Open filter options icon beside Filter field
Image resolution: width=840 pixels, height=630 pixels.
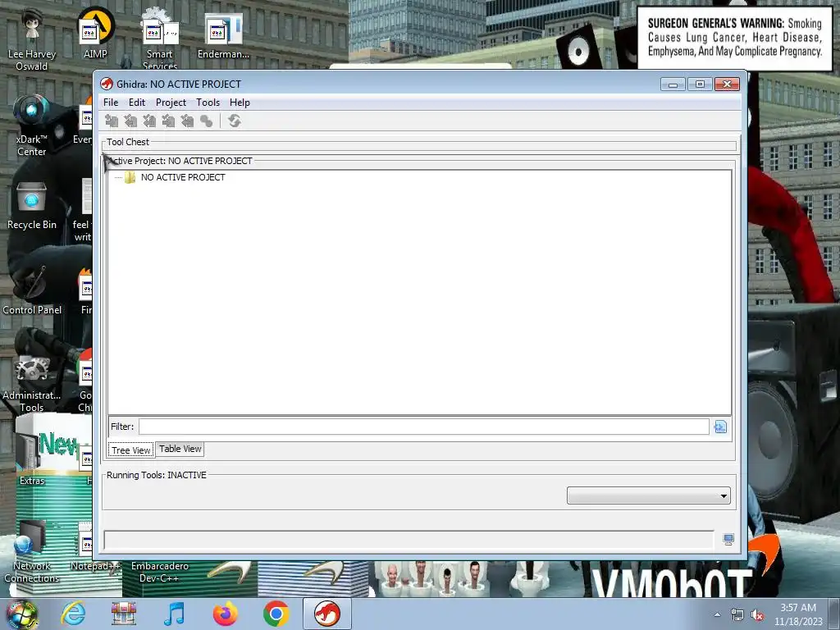coord(720,427)
